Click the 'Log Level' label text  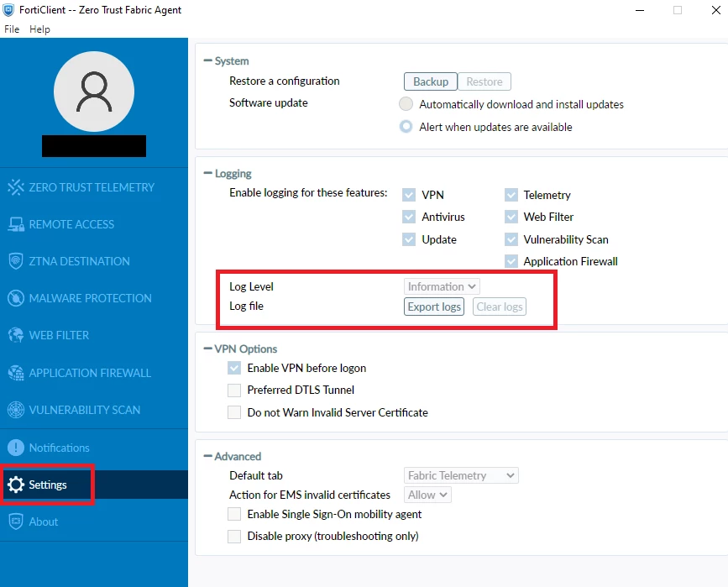[251, 286]
